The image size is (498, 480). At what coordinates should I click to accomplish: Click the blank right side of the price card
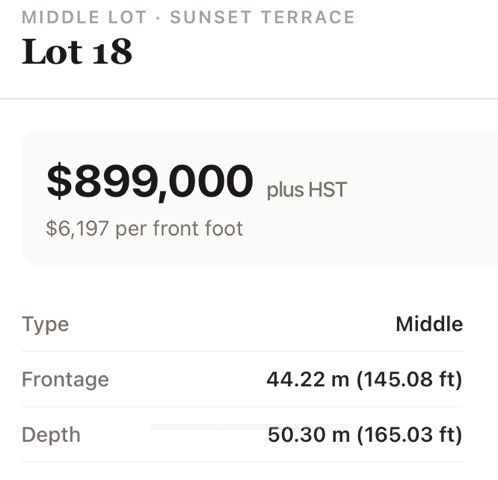pos(423,200)
